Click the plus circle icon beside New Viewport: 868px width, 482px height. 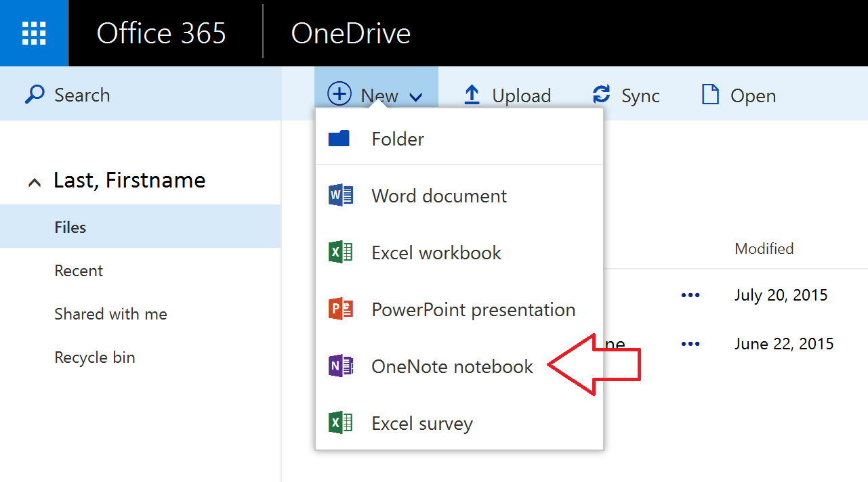(x=339, y=94)
